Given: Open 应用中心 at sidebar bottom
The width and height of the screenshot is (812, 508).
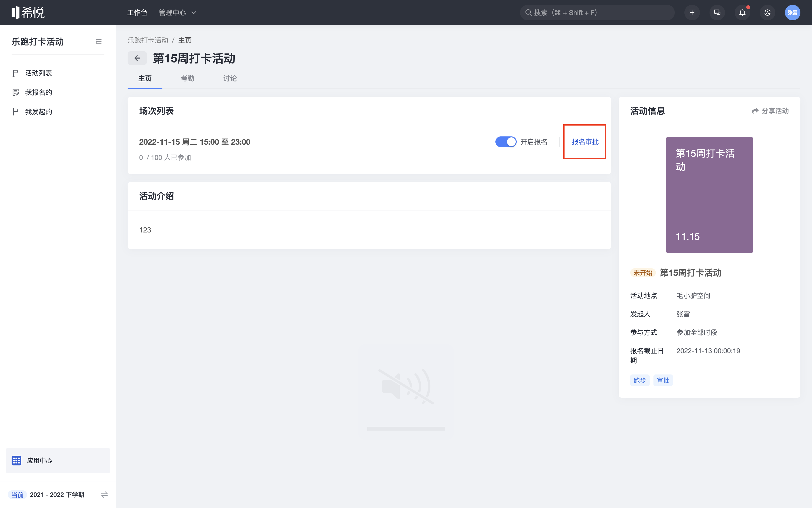Looking at the screenshot, I should point(58,460).
